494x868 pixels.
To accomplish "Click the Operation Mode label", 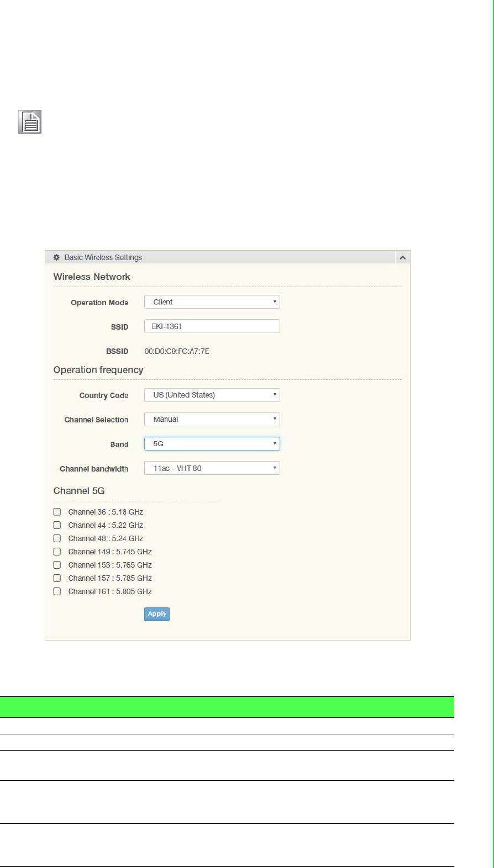I will tap(99, 303).
